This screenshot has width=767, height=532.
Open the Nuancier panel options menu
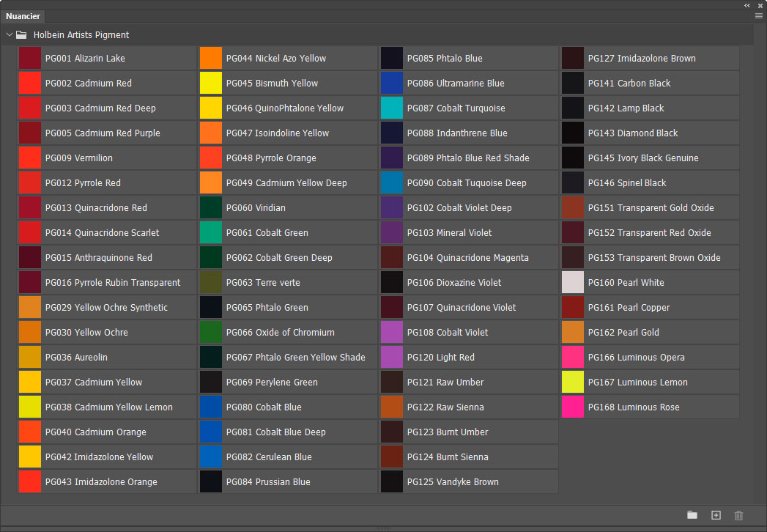(759, 15)
